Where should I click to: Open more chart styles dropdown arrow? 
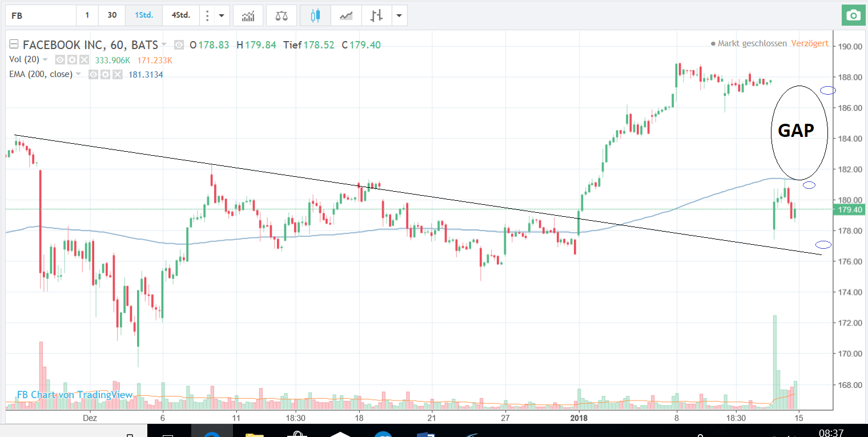click(399, 15)
